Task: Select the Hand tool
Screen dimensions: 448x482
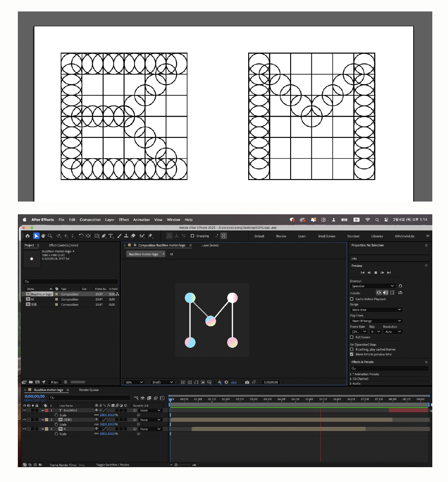Action: tap(43, 236)
